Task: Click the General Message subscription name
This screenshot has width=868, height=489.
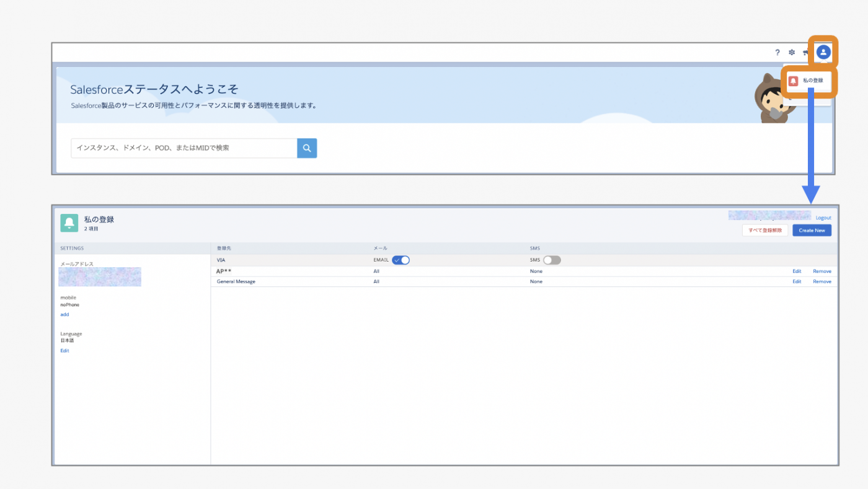Action: tap(236, 281)
